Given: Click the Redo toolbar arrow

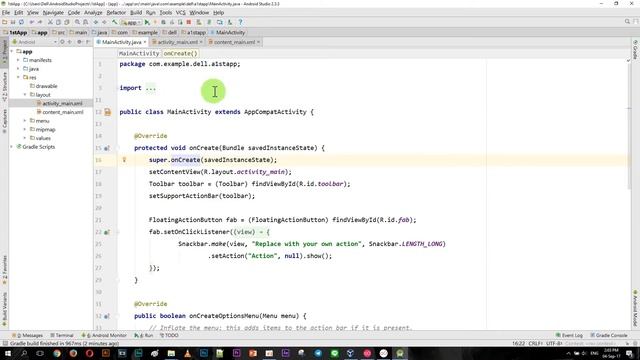Looking at the screenshot, I should (x=40, y=22).
